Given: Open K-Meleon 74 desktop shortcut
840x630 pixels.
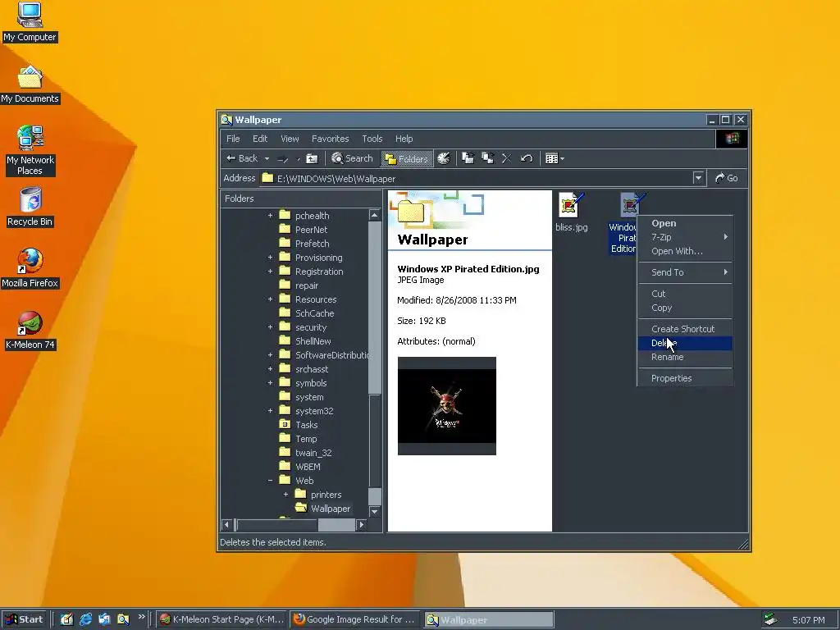Looking at the screenshot, I should (x=30, y=331).
